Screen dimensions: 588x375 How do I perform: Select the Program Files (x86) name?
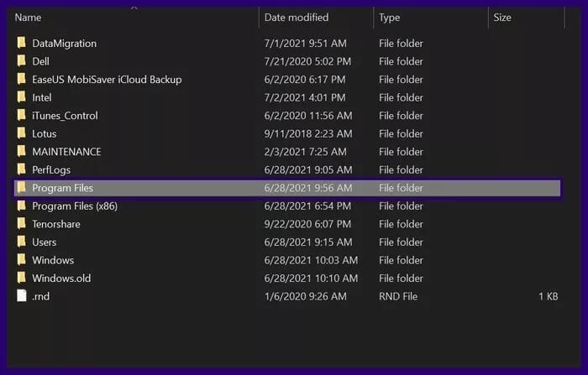(75, 206)
